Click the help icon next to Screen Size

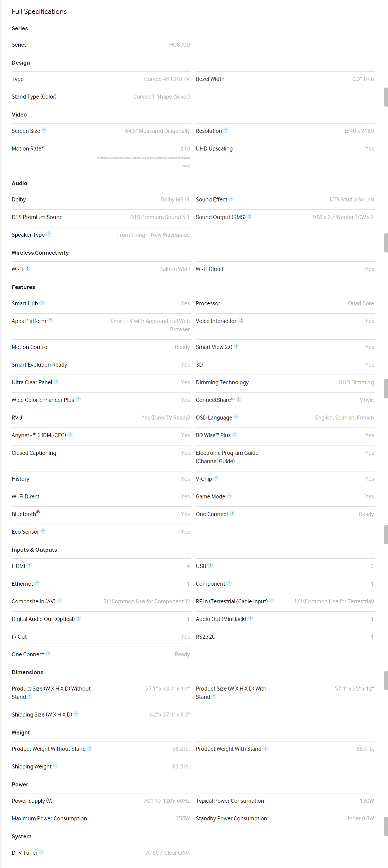click(44, 131)
